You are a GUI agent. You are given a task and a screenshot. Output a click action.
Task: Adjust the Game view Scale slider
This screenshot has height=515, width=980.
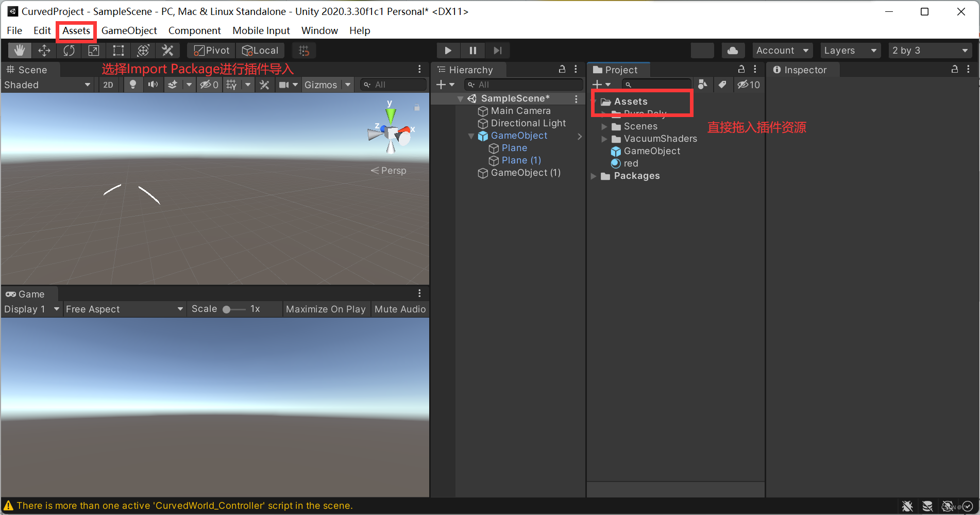[x=234, y=309]
